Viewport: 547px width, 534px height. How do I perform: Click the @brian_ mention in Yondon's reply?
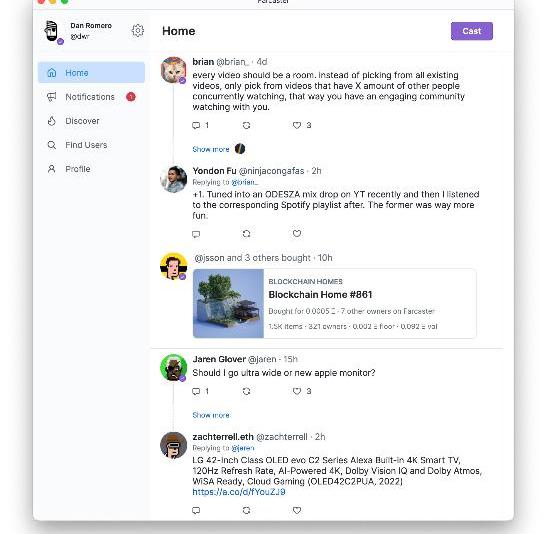coord(245,182)
